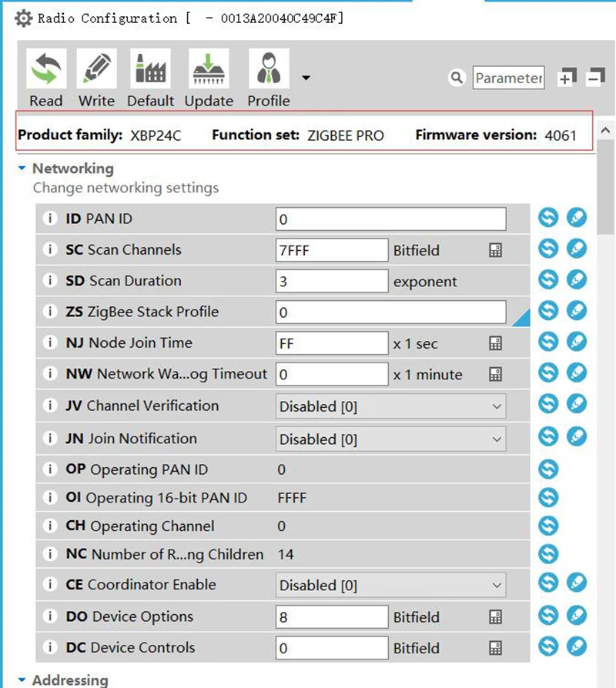Viewport: 616px width, 688px height.
Task: Click the ZS ZigBee Stack Profile field
Action: (x=390, y=312)
